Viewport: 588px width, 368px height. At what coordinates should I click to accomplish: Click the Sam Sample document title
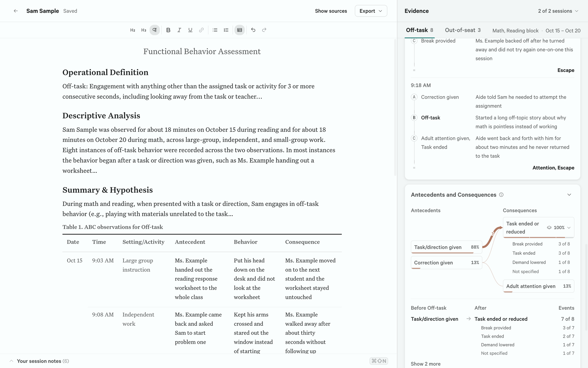(42, 11)
